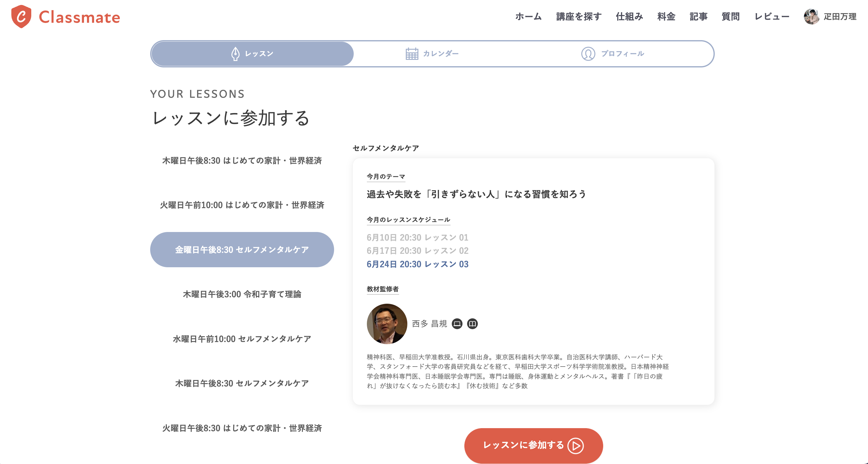Click the laptop icon beside 西多 昌規

(x=457, y=324)
